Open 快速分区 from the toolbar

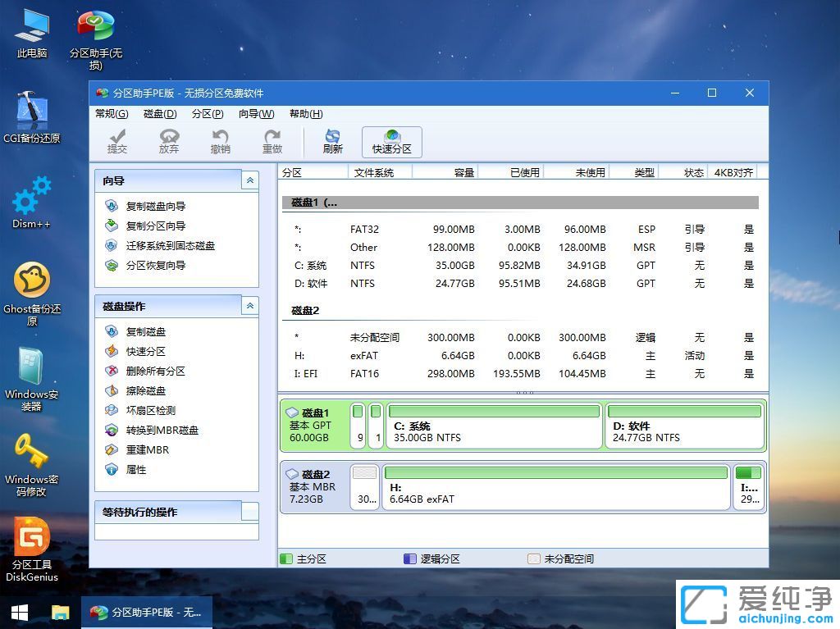coord(391,141)
